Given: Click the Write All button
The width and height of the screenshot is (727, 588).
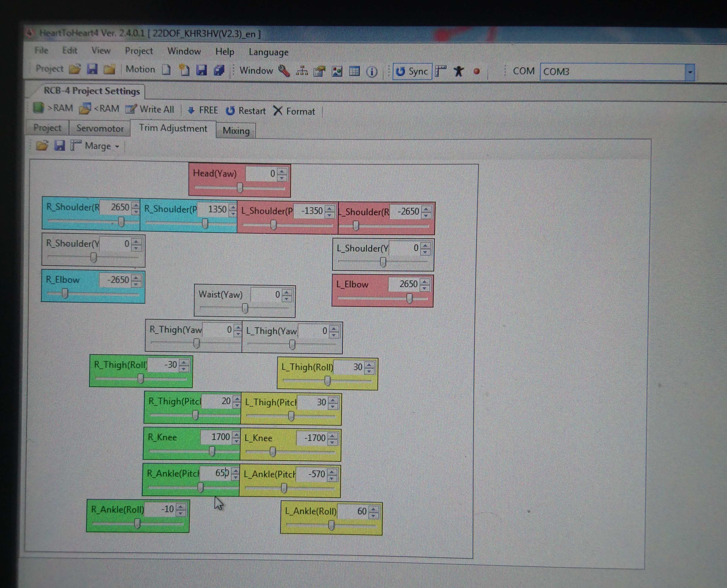Looking at the screenshot, I should coord(150,109).
